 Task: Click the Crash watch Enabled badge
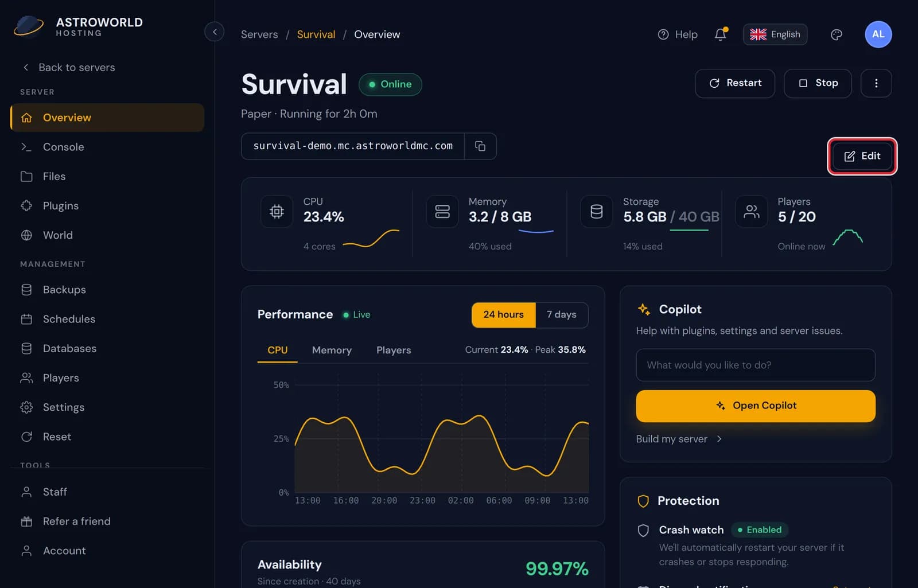coord(760,530)
